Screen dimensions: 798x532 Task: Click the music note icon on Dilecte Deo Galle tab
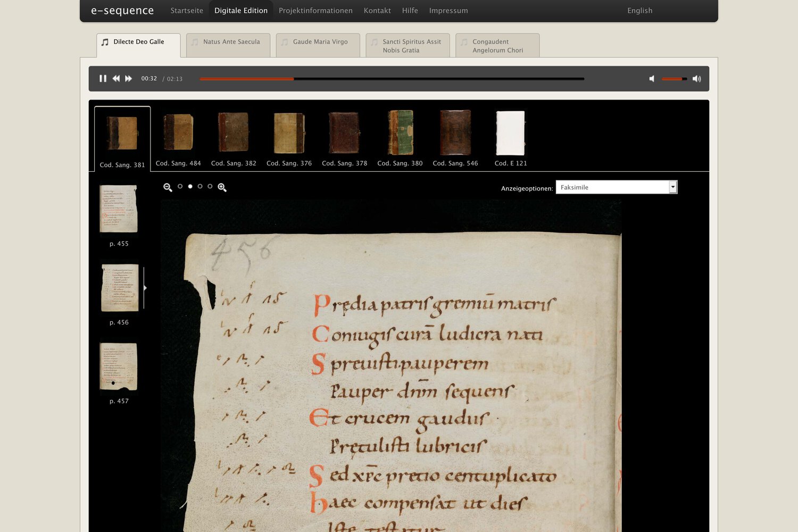pyautogui.click(x=105, y=42)
